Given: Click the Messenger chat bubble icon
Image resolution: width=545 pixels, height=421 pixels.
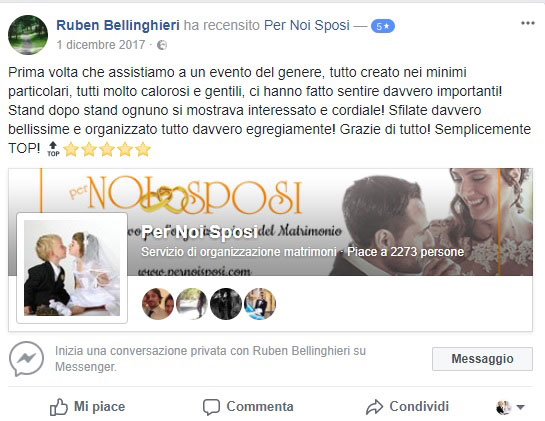Looking at the screenshot, I should pos(26,359).
